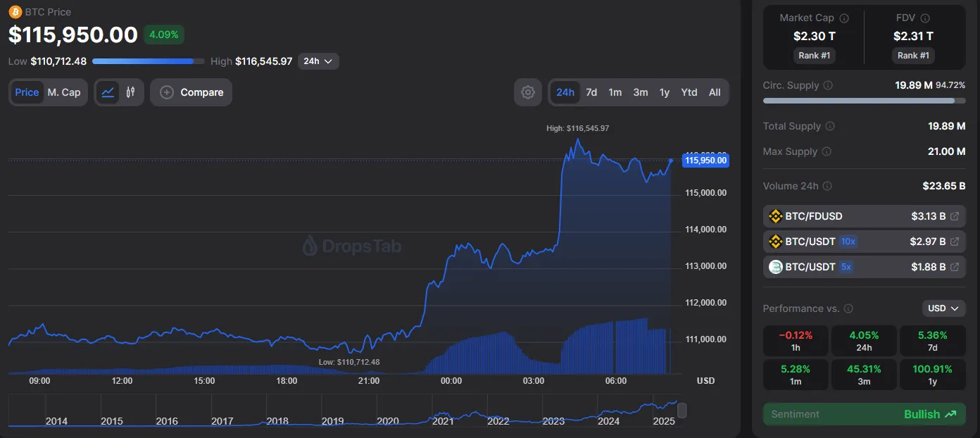Open chart settings gear
The height and width of the screenshot is (438, 980).
[x=528, y=92]
